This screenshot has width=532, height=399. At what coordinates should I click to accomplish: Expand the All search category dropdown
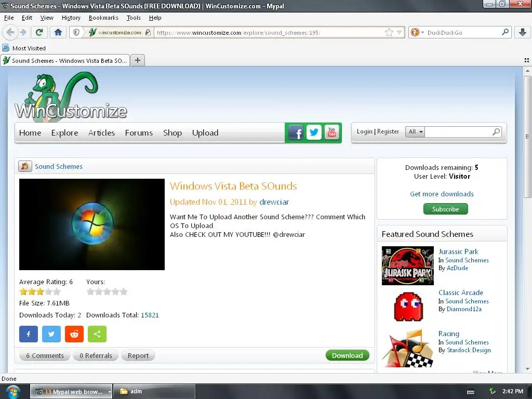click(415, 131)
